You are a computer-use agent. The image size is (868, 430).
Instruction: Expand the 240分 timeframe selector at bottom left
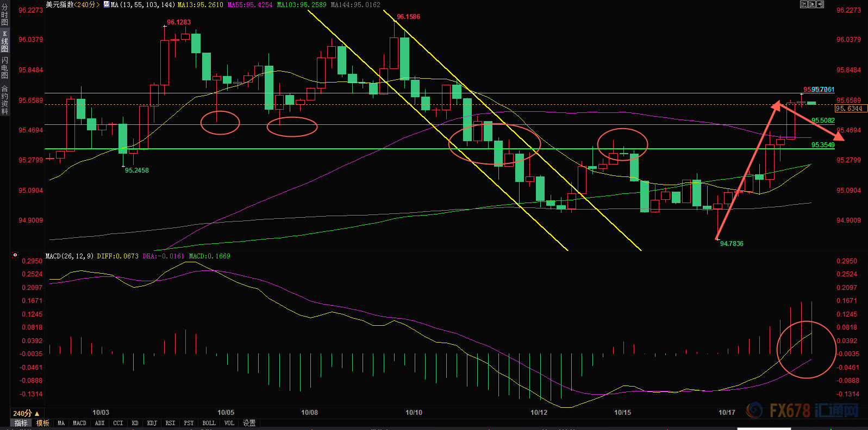click(x=26, y=414)
